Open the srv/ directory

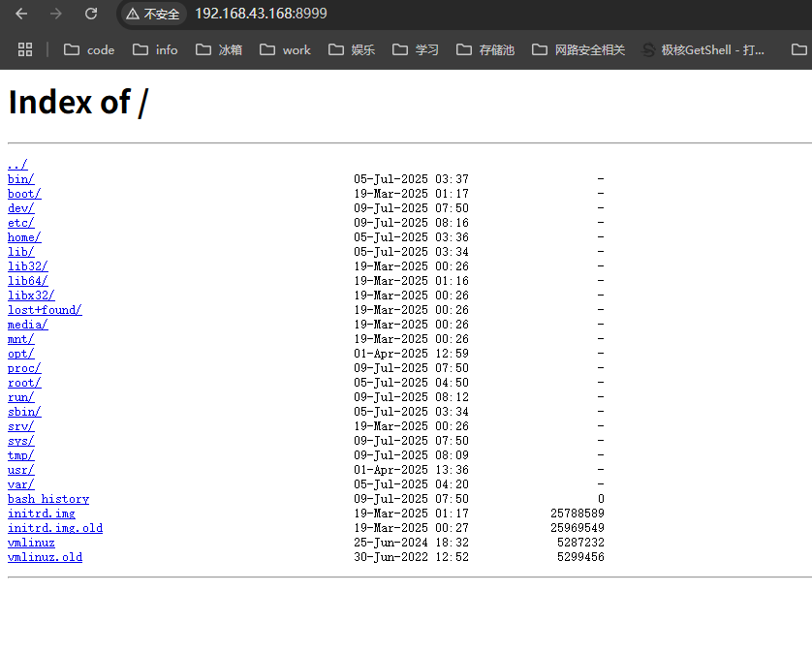click(20, 426)
